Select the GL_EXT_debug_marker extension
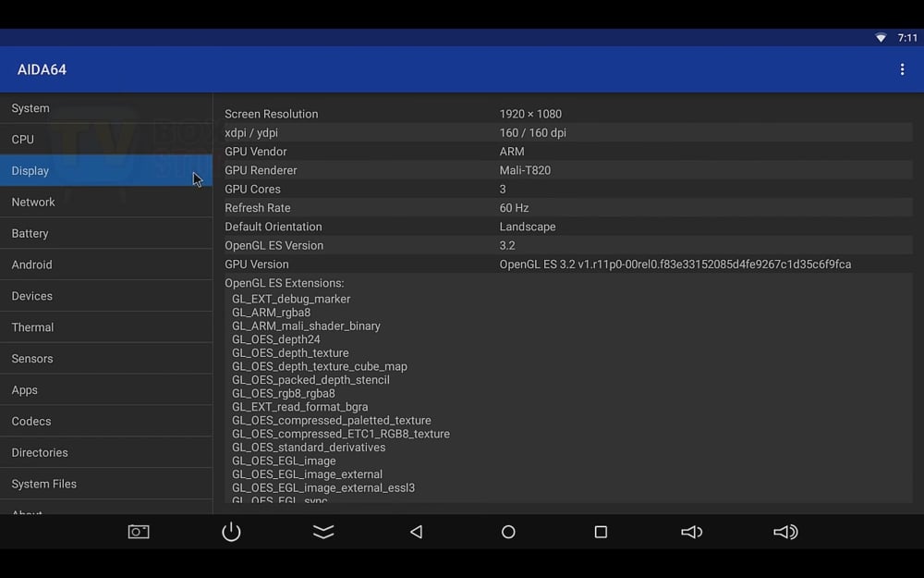Image resolution: width=924 pixels, height=578 pixels. click(x=291, y=299)
